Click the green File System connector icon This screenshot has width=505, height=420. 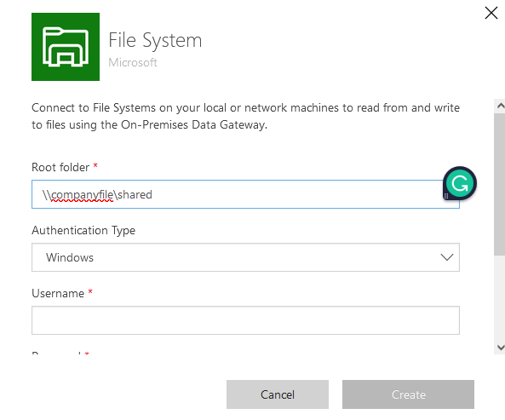66,47
